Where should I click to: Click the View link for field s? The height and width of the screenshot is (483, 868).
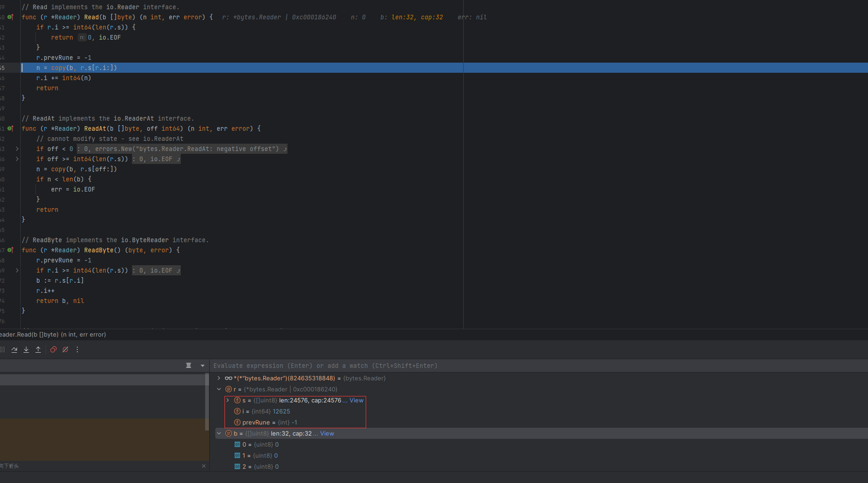[x=356, y=400]
